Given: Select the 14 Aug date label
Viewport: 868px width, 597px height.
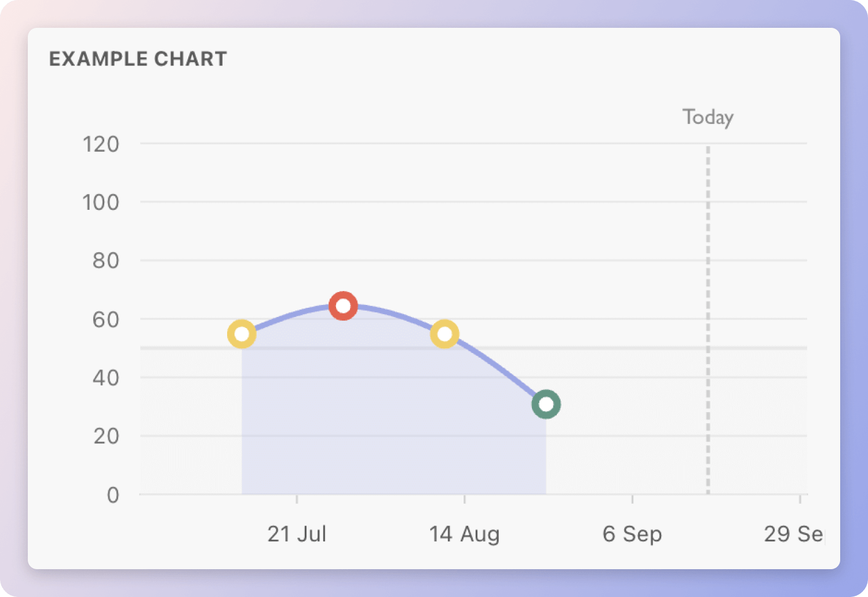Looking at the screenshot, I should (x=464, y=534).
